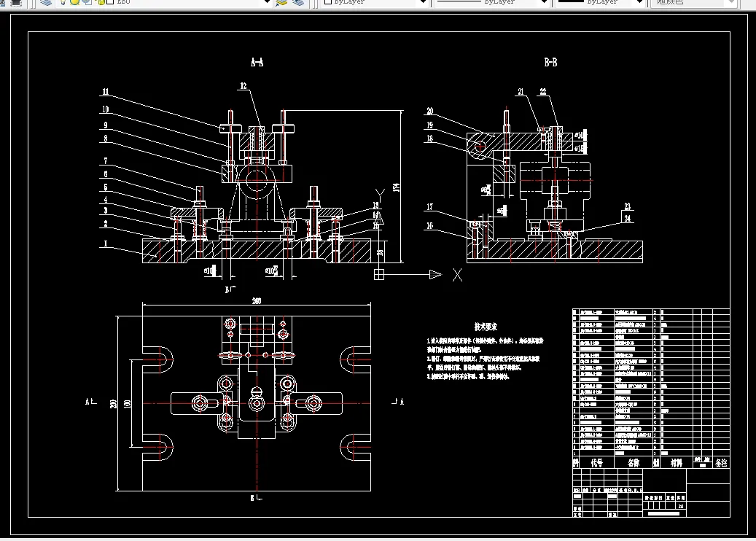Expand the linetype ByLayer dropdown arrow
The image size is (756, 541).
tap(545, 2)
